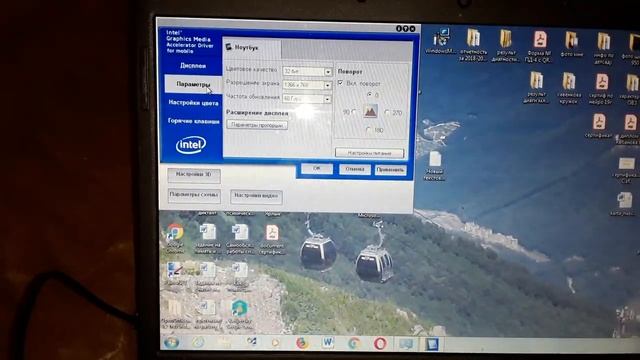Open the Windows shortcut at the top of the desktop

[x=441, y=41]
